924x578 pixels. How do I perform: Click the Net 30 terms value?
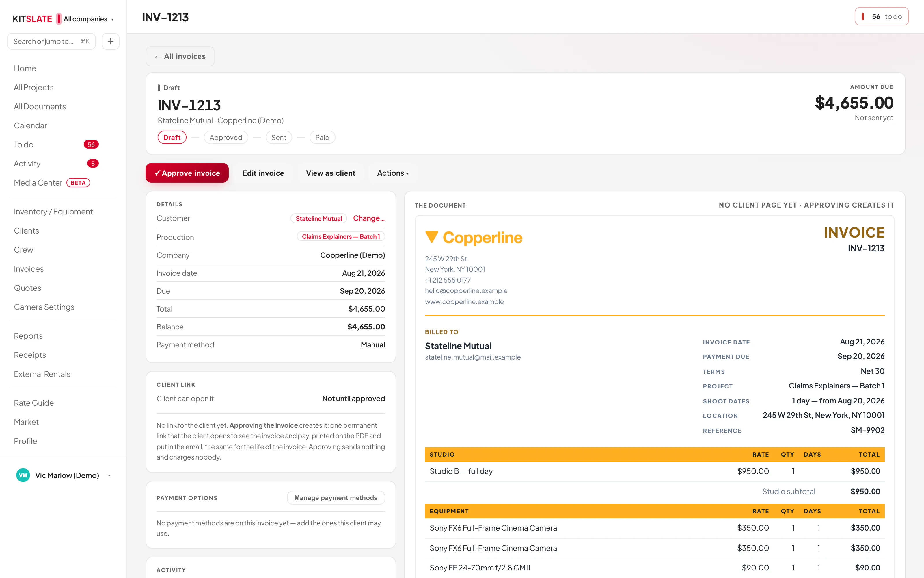point(872,371)
